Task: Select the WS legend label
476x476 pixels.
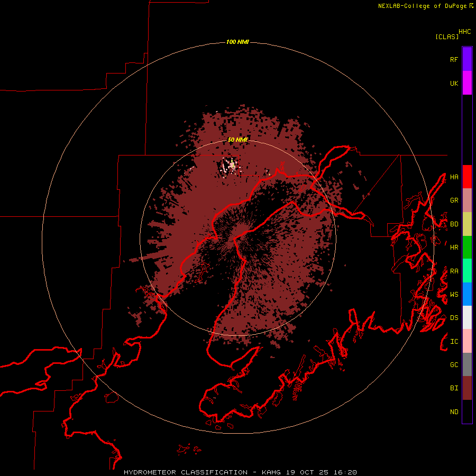Action: pyautogui.click(x=454, y=295)
